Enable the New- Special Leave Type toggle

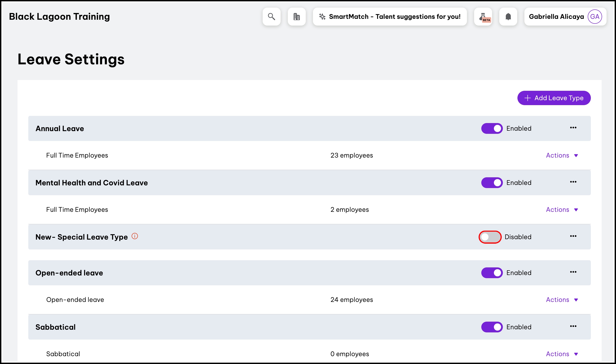(490, 237)
